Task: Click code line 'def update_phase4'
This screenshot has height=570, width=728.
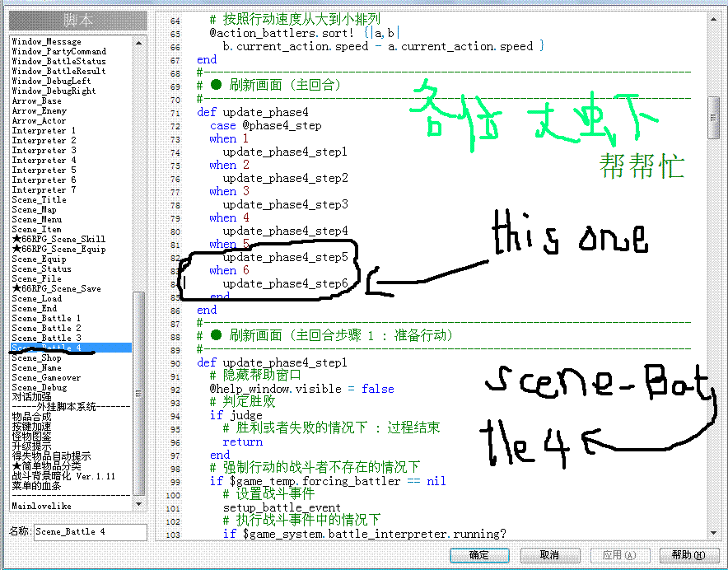Action: click(253, 112)
